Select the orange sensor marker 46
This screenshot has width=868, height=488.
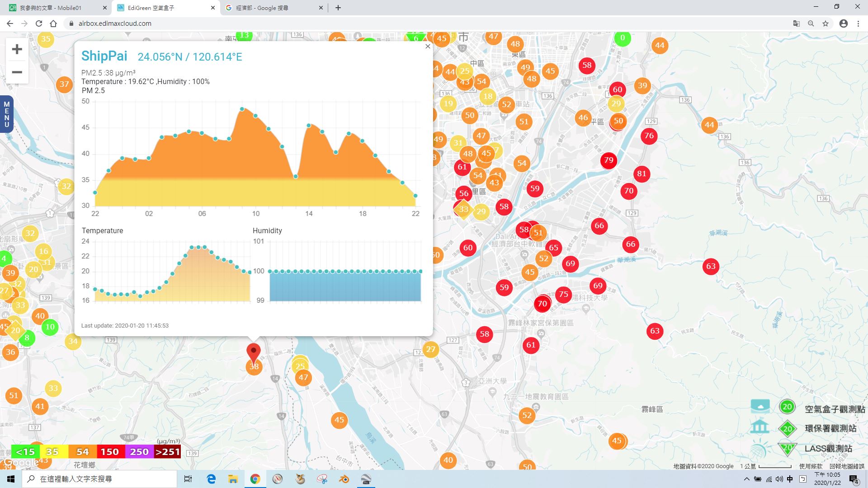[583, 118]
